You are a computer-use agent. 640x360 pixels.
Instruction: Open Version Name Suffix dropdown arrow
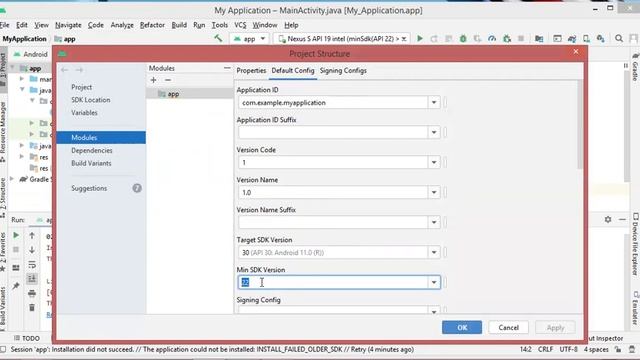tap(434, 222)
